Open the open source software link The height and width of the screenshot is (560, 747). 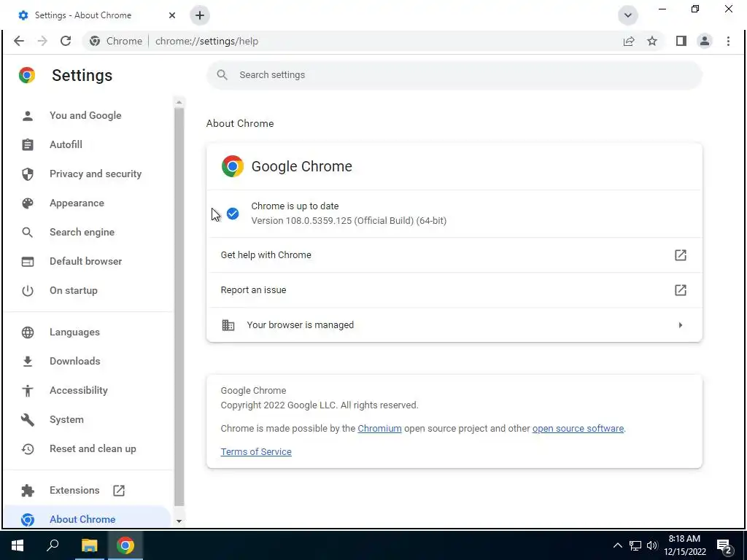tap(578, 429)
